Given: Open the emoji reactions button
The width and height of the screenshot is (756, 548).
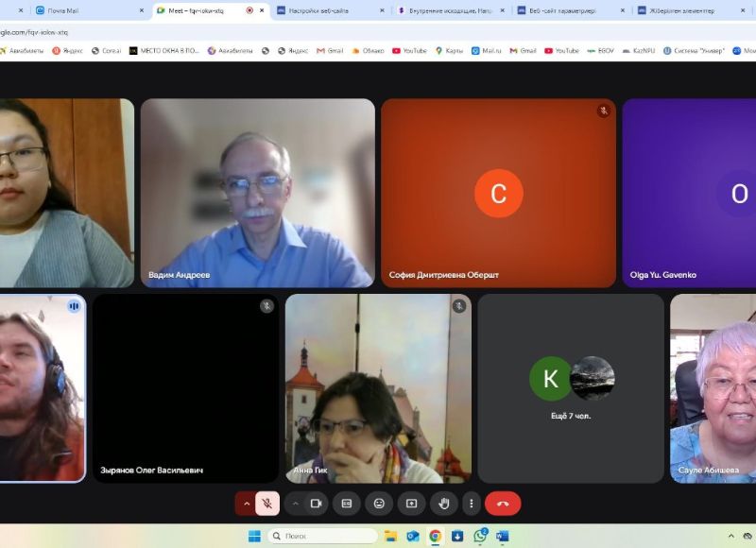Looking at the screenshot, I should pyautogui.click(x=379, y=504).
